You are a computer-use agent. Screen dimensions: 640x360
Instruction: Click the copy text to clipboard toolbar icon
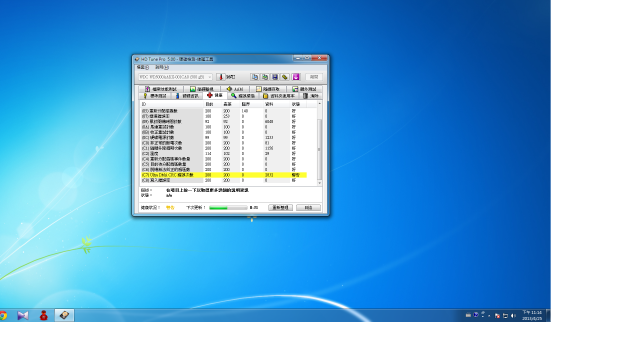255,77
